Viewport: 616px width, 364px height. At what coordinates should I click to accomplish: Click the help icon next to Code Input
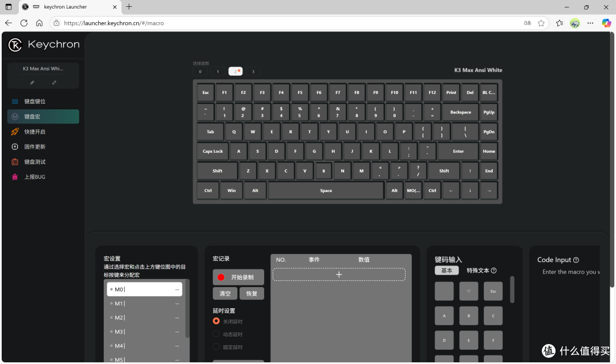[576, 260]
